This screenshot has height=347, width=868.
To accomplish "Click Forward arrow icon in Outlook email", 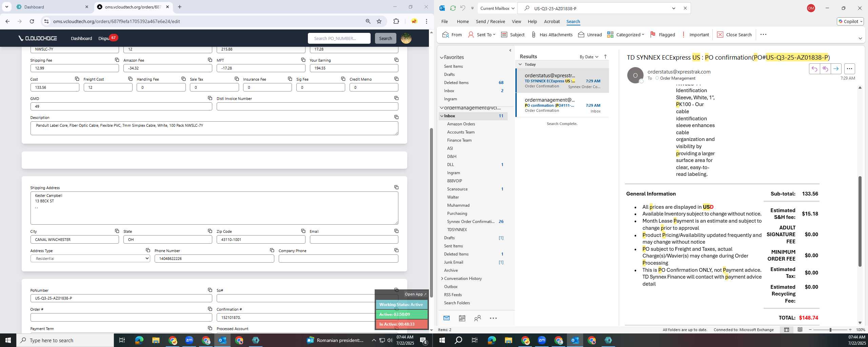I will point(836,69).
